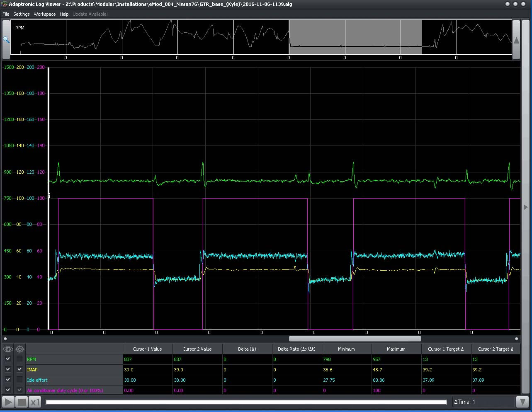Image resolution: width=532 pixels, height=412 pixels.
Task: Click the Delta (Δ) column header
Action: pyautogui.click(x=247, y=349)
